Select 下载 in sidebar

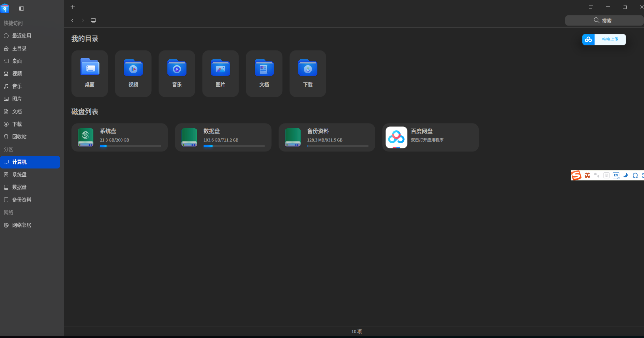click(30, 124)
